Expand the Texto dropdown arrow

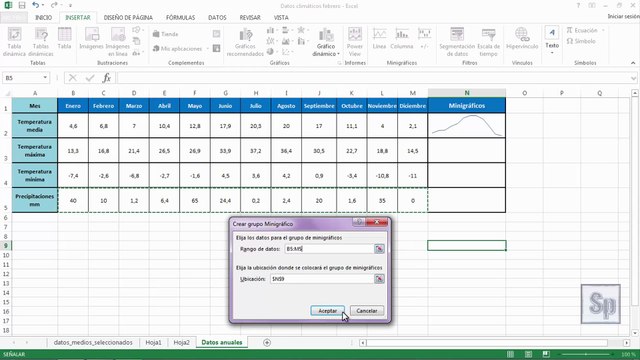(x=552, y=53)
